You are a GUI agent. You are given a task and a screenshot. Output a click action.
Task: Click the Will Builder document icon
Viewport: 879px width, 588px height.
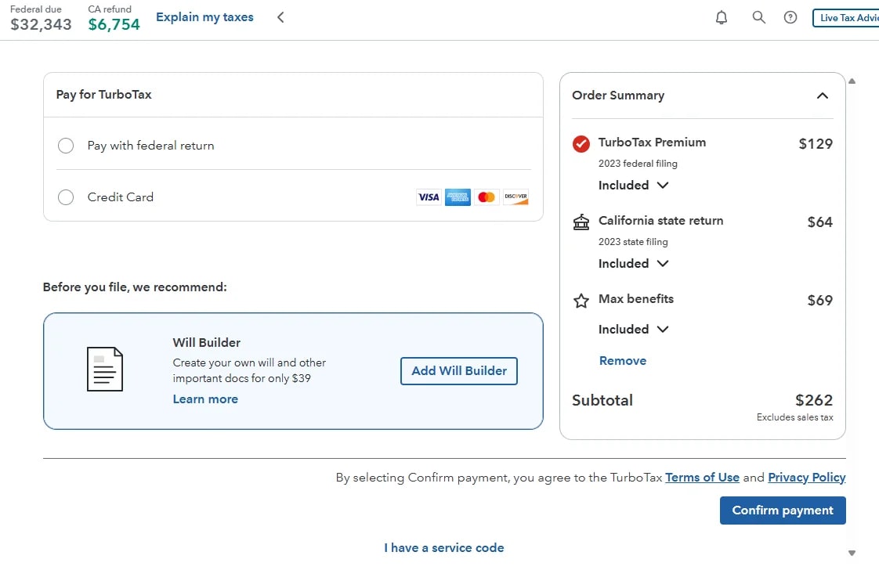coord(106,370)
